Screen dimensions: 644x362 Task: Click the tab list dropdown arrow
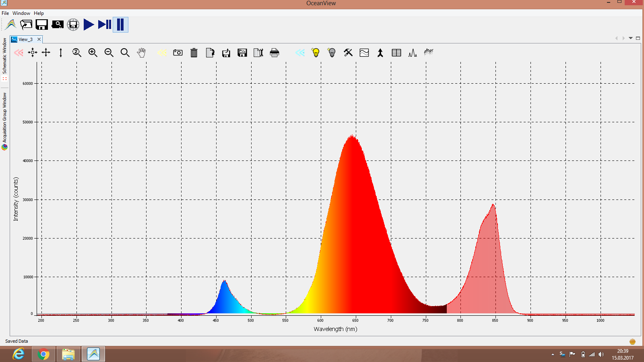(631, 38)
